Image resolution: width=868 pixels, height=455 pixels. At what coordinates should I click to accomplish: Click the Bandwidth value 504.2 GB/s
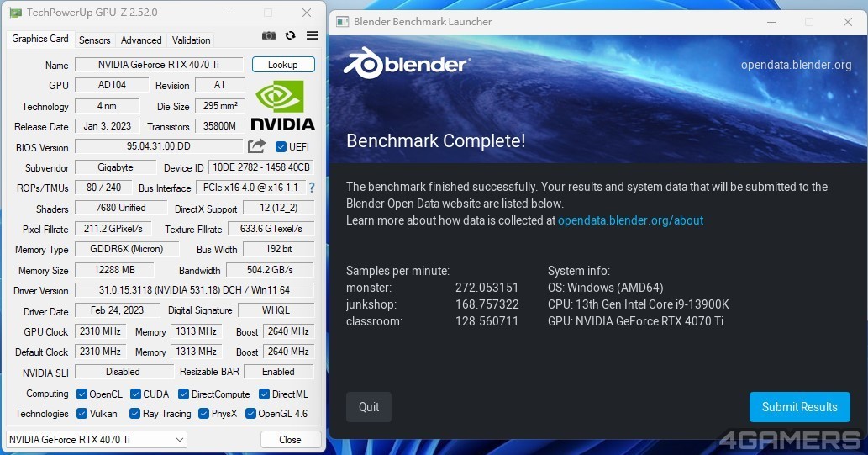[x=270, y=270]
